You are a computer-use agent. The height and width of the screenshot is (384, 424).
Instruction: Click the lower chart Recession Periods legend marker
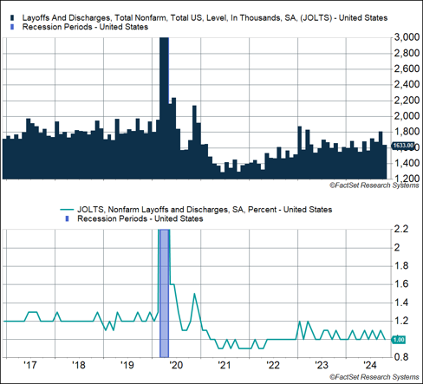[x=67, y=219]
